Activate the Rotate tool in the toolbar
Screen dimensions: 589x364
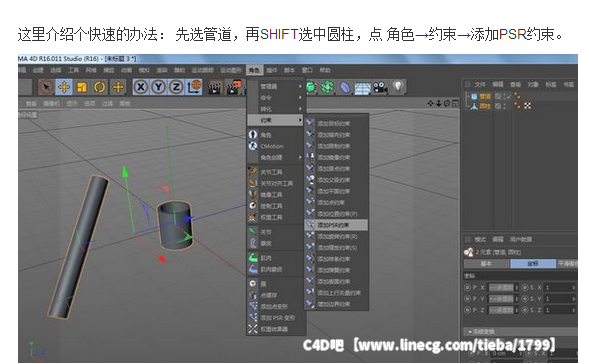[x=100, y=87]
